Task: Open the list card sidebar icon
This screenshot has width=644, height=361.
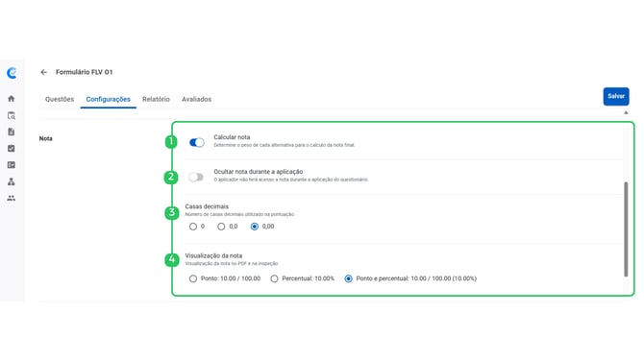Action: point(12,165)
